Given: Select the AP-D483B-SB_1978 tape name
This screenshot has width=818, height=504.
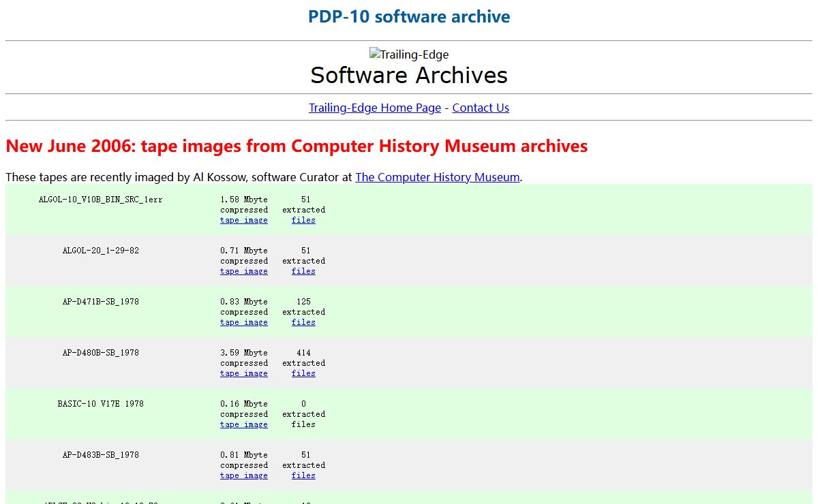Looking at the screenshot, I should click(x=100, y=455).
